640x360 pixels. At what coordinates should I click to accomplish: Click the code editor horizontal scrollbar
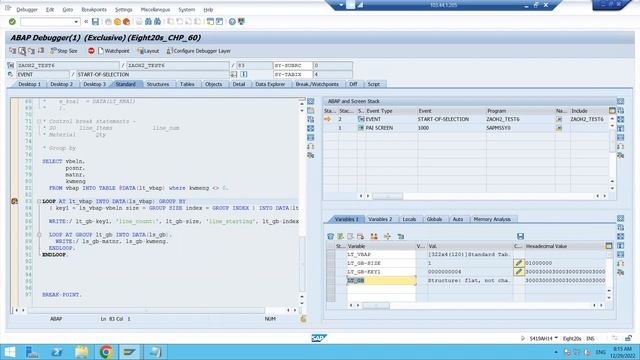147,310
